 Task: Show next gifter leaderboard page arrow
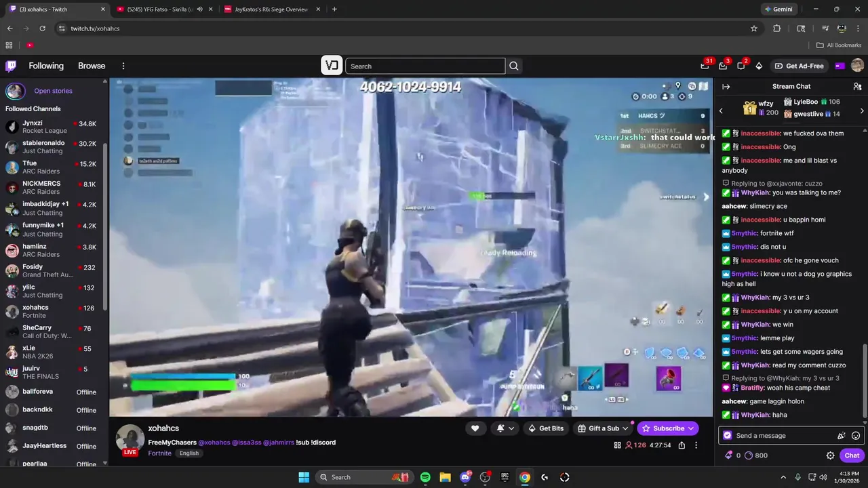(862, 111)
